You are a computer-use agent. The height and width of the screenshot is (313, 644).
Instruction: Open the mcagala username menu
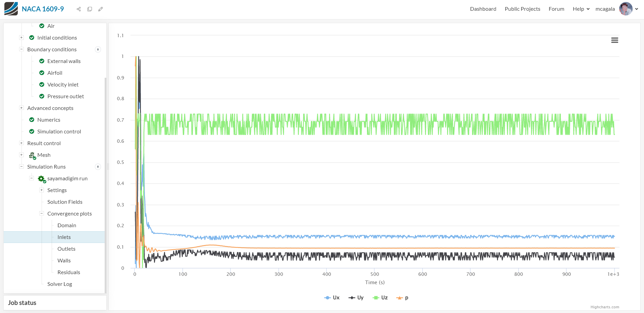tap(605, 9)
